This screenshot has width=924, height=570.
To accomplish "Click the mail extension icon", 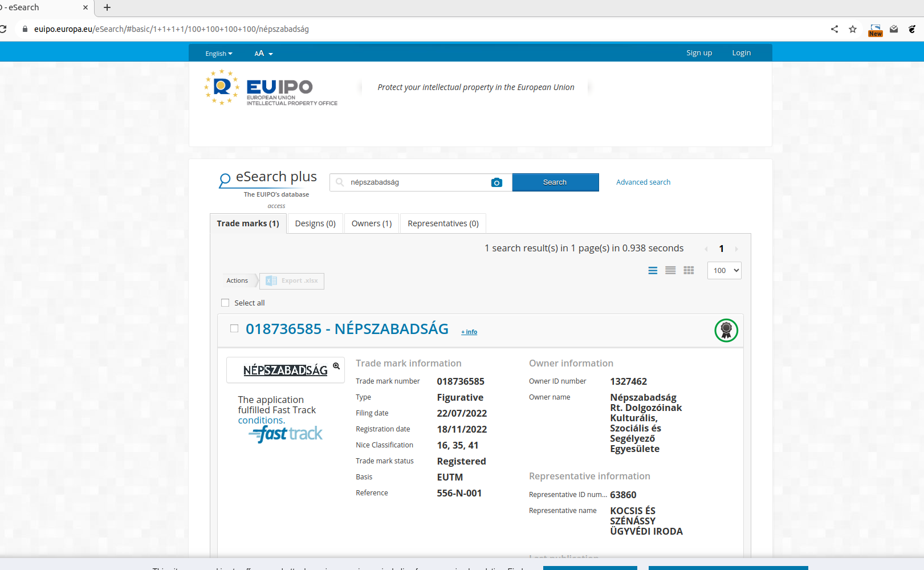I will (894, 29).
